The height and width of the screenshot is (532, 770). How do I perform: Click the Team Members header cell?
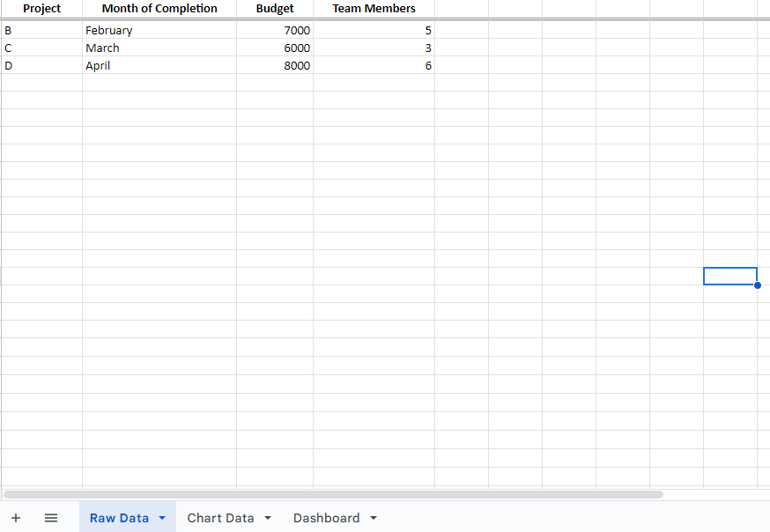[x=374, y=9]
